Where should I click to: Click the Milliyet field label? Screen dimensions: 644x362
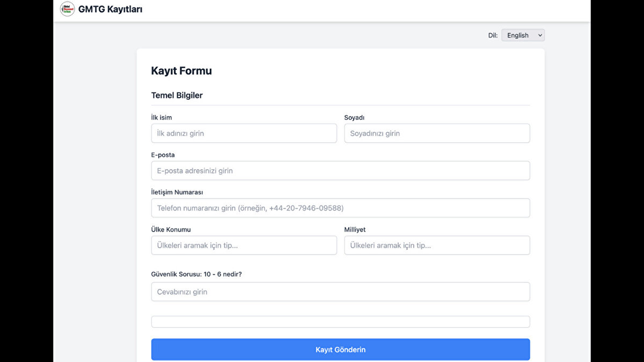pyautogui.click(x=355, y=230)
